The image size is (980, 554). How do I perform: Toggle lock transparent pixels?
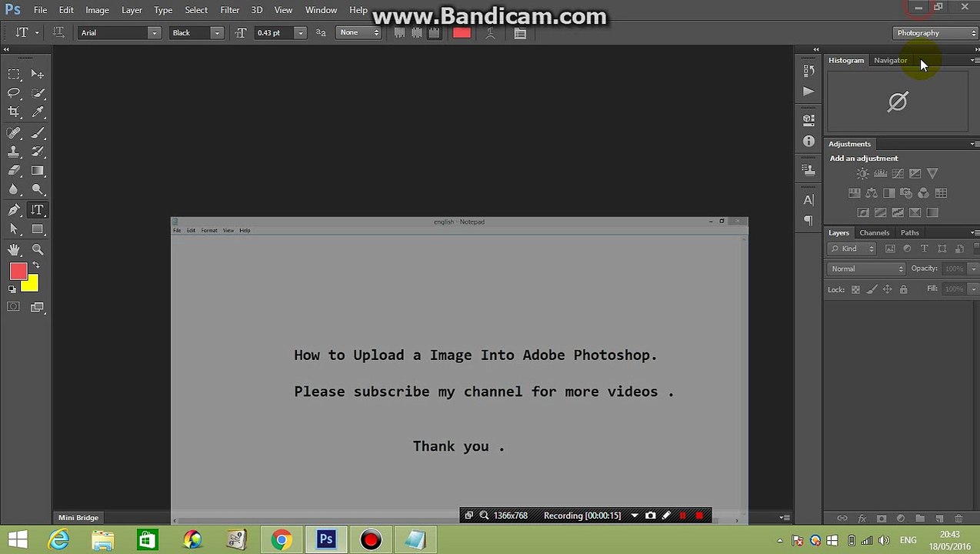[x=855, y=289]
